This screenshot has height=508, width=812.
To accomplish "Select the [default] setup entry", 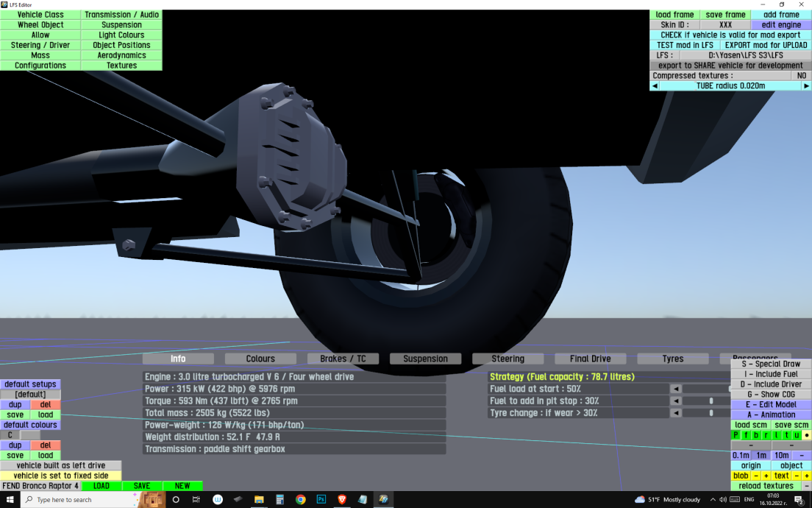I will click(x=30, y=395).
